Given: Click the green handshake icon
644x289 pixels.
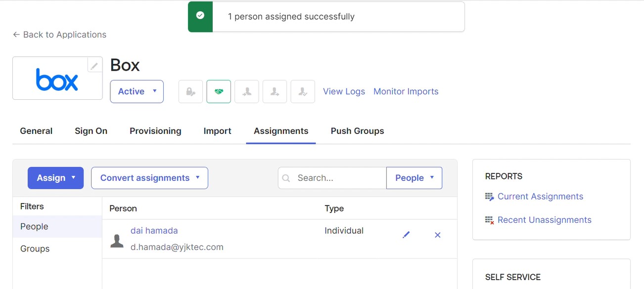Looking at the screenshot, I should [x=219, y=91].
